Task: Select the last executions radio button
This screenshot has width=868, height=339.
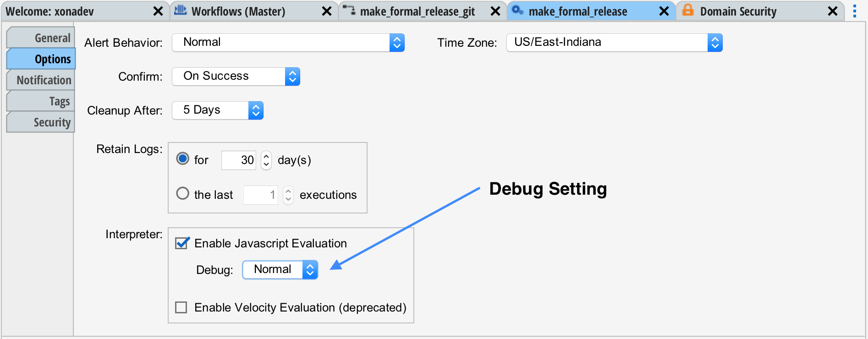Action: coord(182,193)
